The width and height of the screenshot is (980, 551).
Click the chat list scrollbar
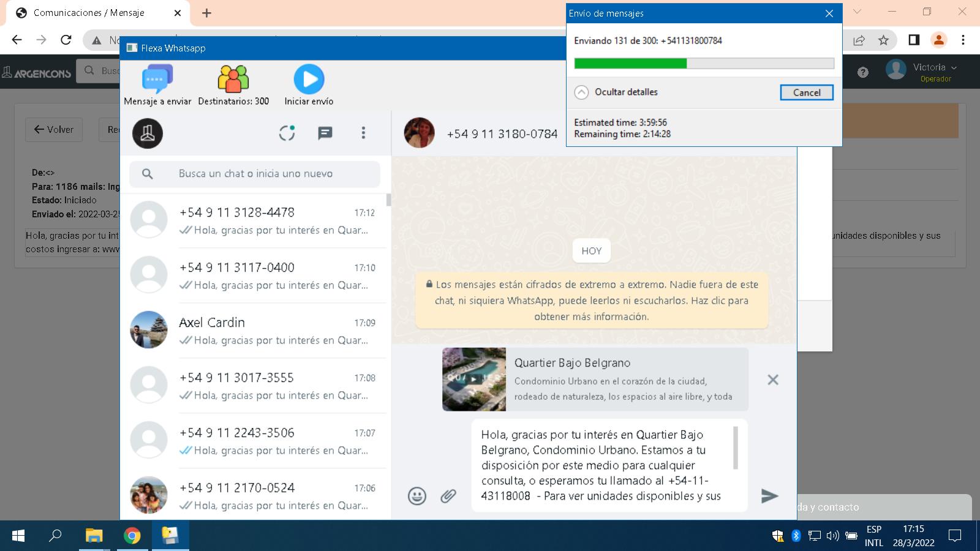[x=389, y=200]
